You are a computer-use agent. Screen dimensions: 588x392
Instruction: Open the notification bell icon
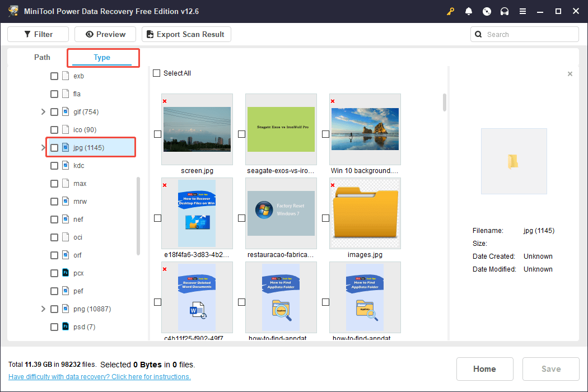pyautogui.click(x=469, y=11)
